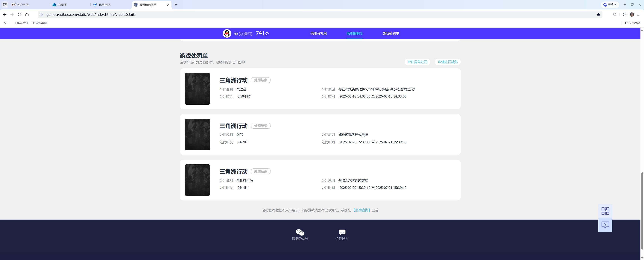Click 游戏处罚单 section heading

click(194, 56)
